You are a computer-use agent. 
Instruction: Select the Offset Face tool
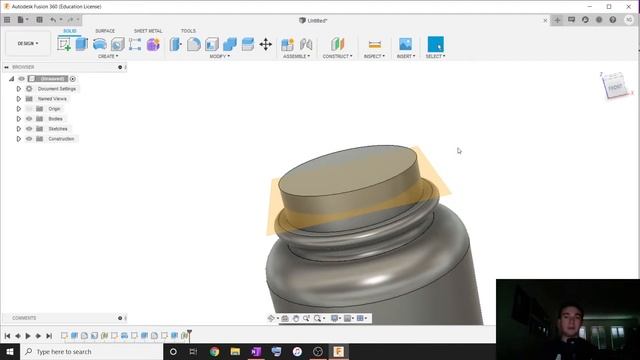coord(247,44)
